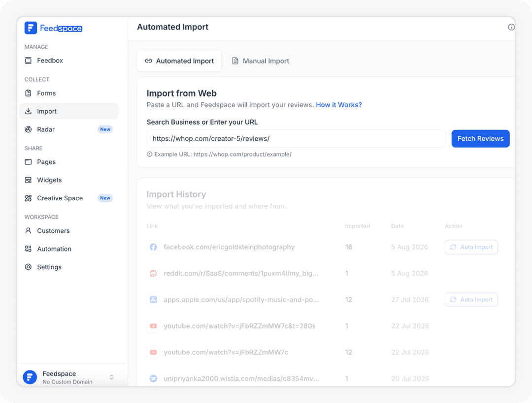Click Auto Import for apps.apple.com row
Viewport: 532px width, 403px height.
click(x=471, y=300)
